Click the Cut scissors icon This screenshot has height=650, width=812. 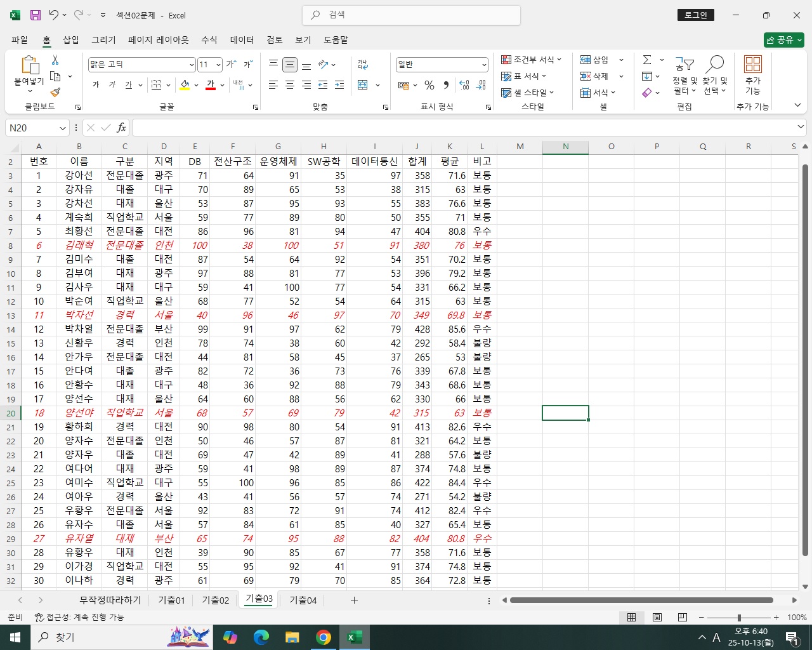(x=55, y=60)
